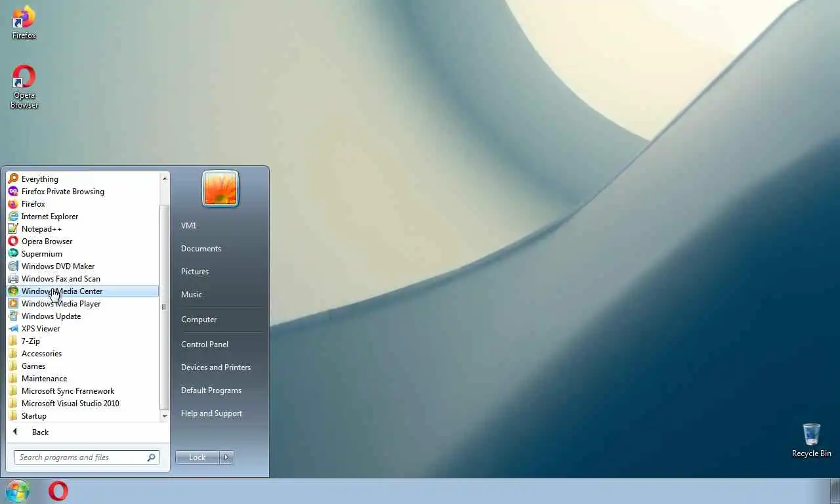Click the programs list scrollbar down arrow
Viewport: 840px width, 504px height.
point(164,416)
